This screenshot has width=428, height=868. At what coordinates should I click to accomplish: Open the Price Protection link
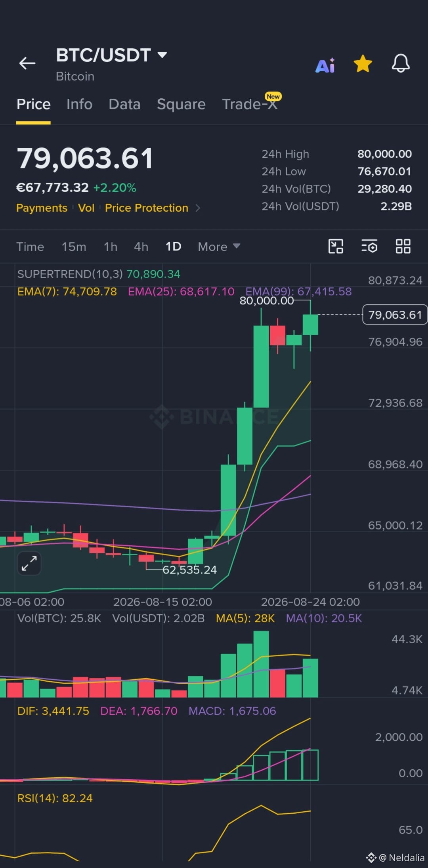[x=146, y=208]
